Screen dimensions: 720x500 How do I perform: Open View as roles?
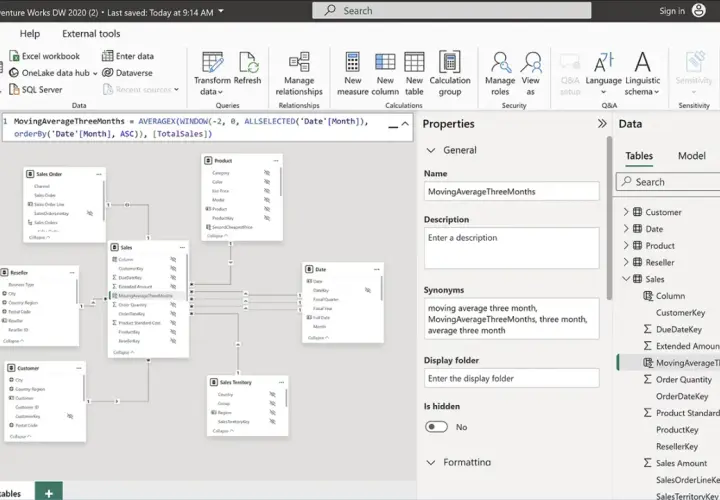(x=531, y=73)
